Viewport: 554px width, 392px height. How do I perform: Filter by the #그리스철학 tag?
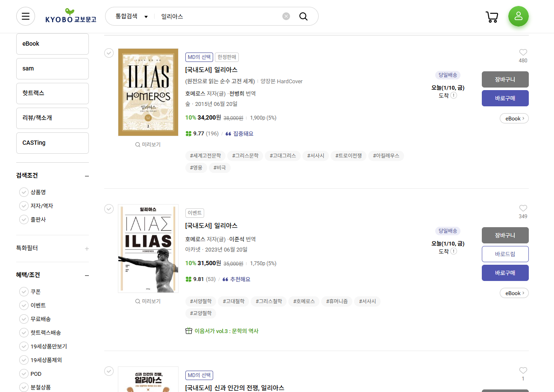click(x=269, y=301)
